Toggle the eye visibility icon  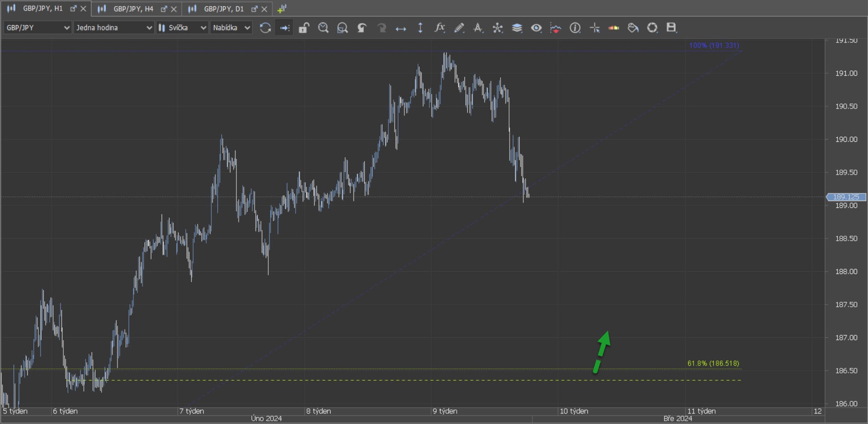coord(536,28)
